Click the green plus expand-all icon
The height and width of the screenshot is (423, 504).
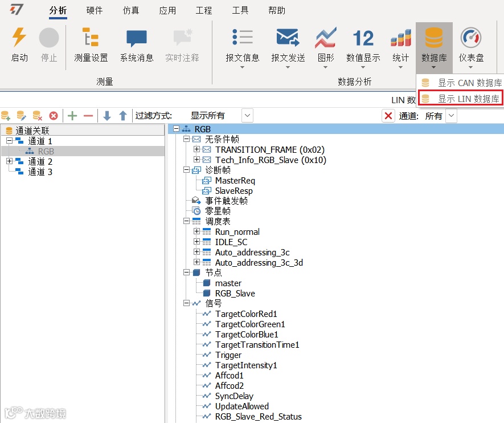(x=72, y=116)
